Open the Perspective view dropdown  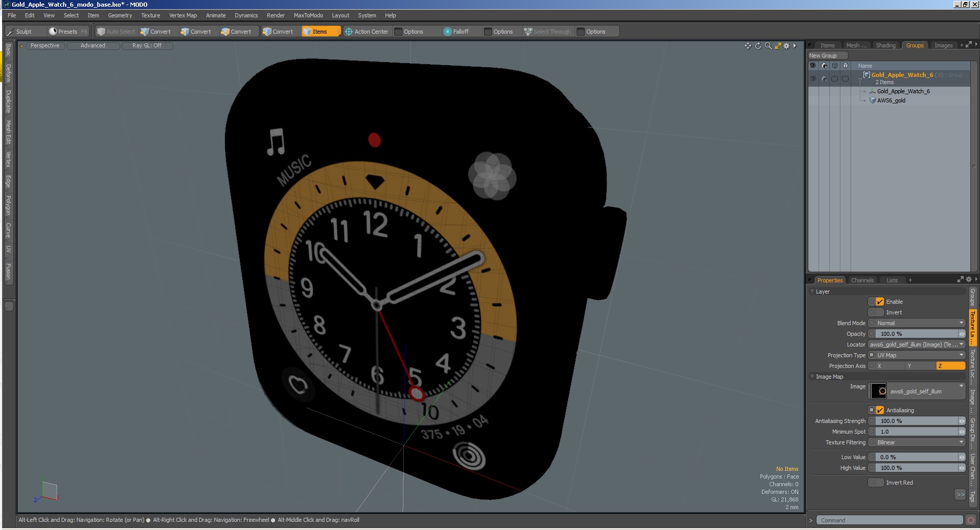coord(45,46)
